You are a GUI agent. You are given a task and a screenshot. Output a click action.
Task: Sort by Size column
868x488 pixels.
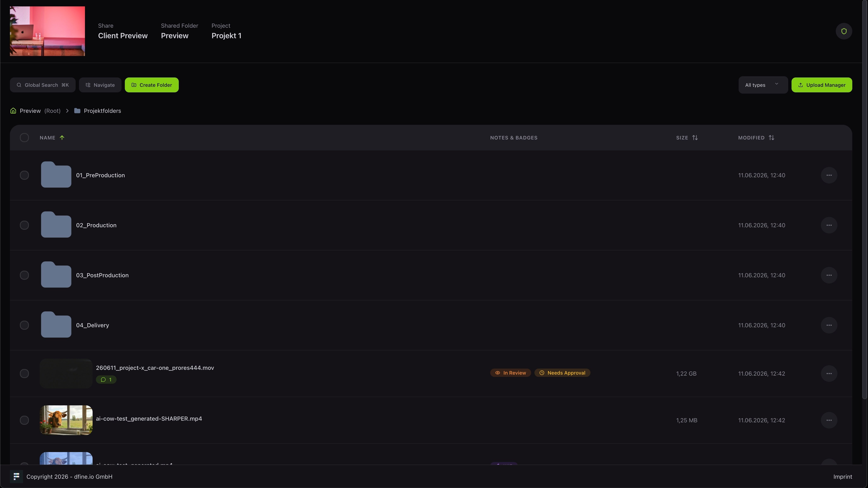tap(687, 138)
